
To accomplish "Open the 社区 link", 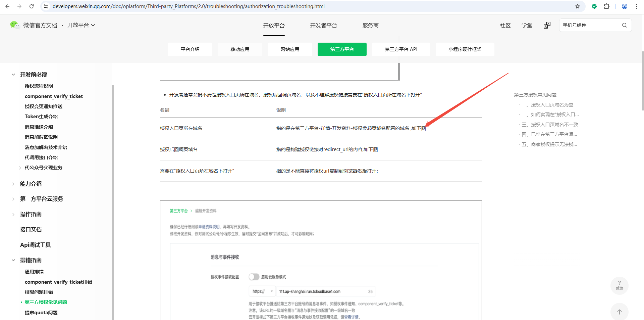I will (505, 26).
